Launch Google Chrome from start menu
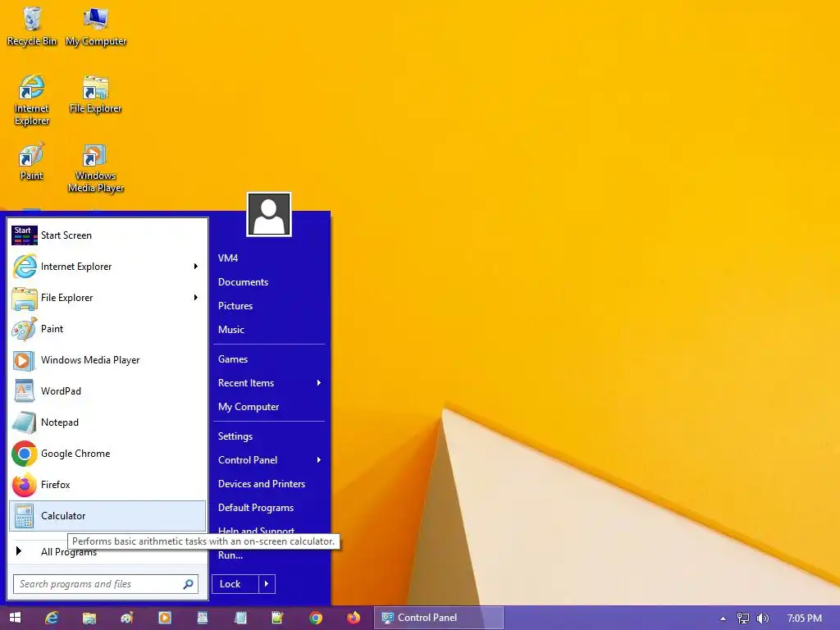The width and height of the screenshot is (840, 630). pos(107,453)
